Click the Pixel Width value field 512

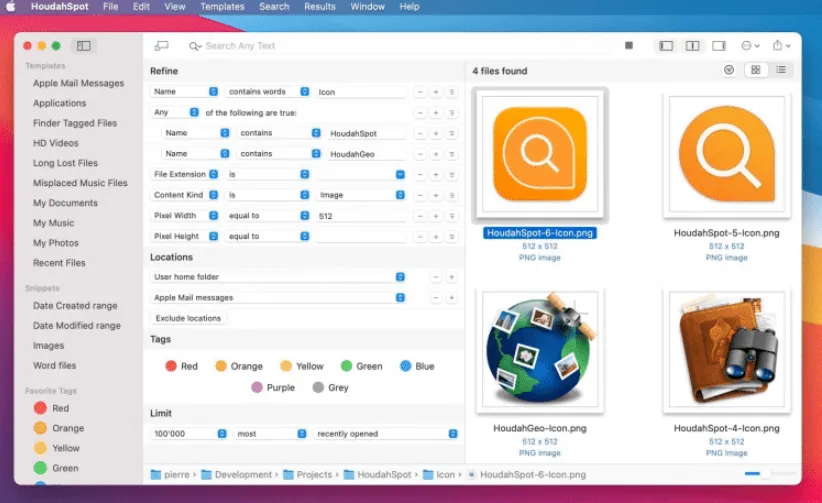tap(361, 216)
